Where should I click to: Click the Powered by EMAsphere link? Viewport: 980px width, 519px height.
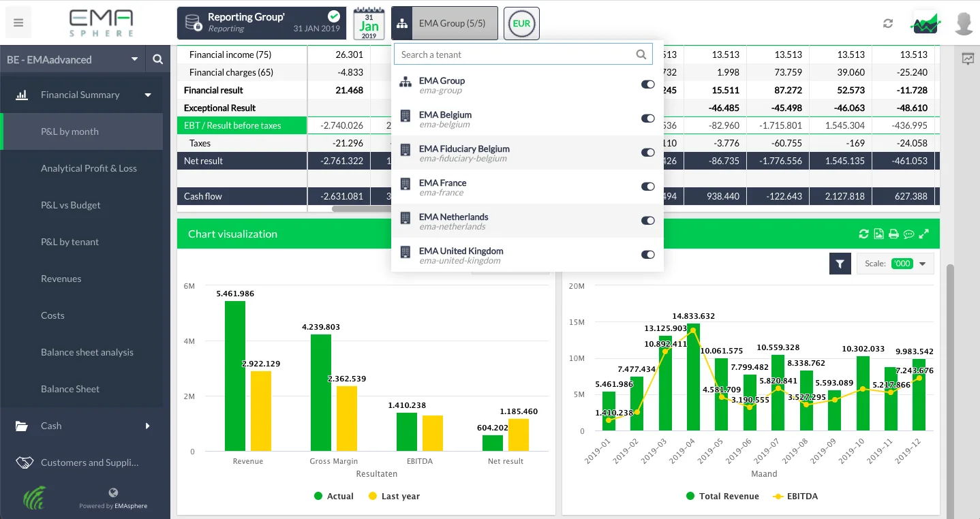[x=113, y=506]
